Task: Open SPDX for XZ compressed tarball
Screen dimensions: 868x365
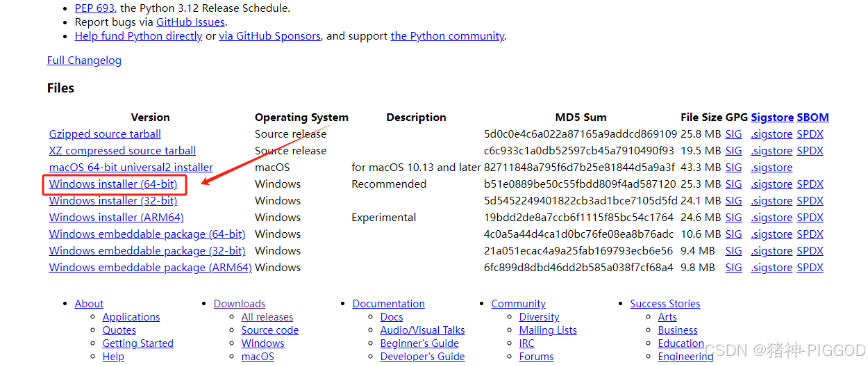Action: pyautogui.click(x=810, y=151)
